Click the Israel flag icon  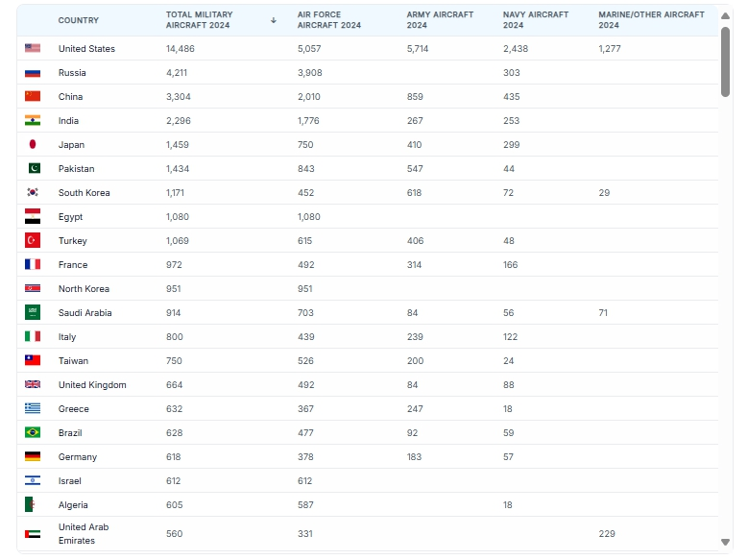33,480
